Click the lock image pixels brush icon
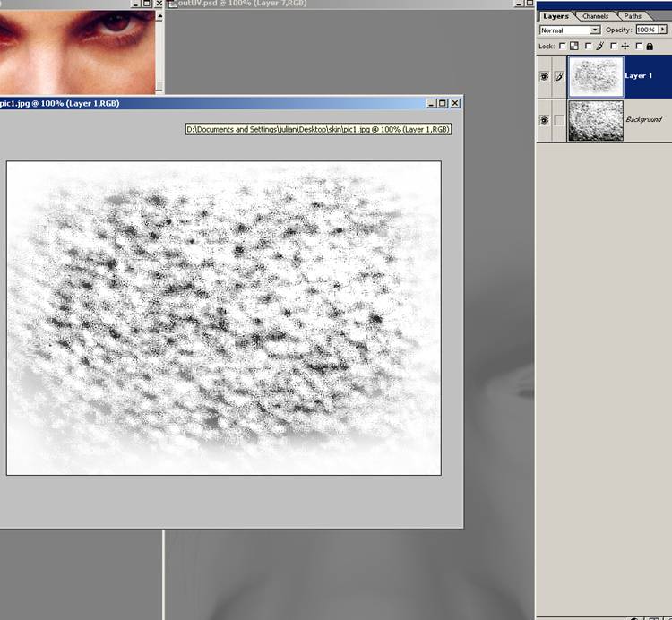 click(x=599, y=46)
